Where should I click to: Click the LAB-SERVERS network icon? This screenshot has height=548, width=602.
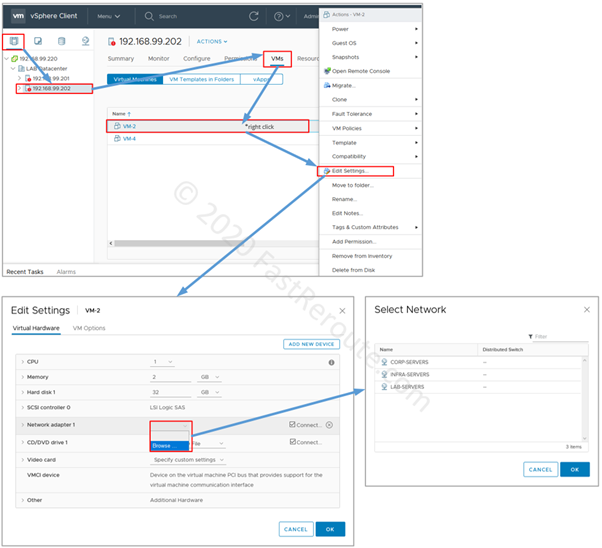tap(384, 386)
